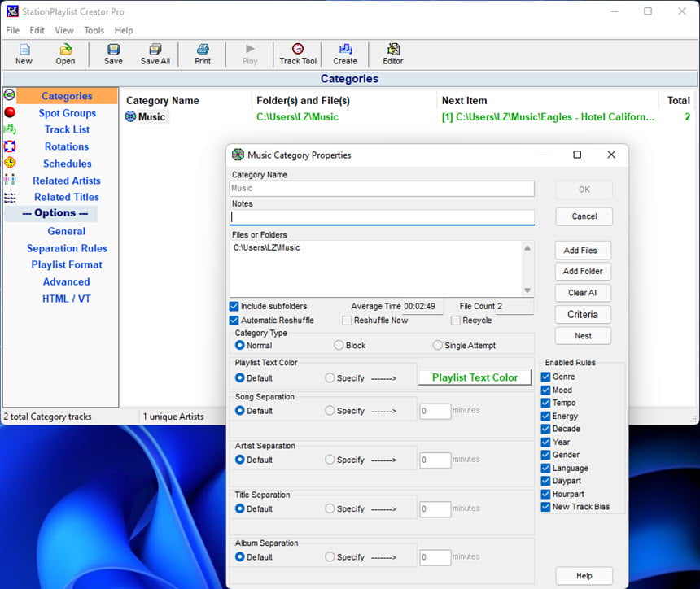
Task: Click the Schedules clock sidebar icon
Action: pyautogui.click(x=10, y=163)
